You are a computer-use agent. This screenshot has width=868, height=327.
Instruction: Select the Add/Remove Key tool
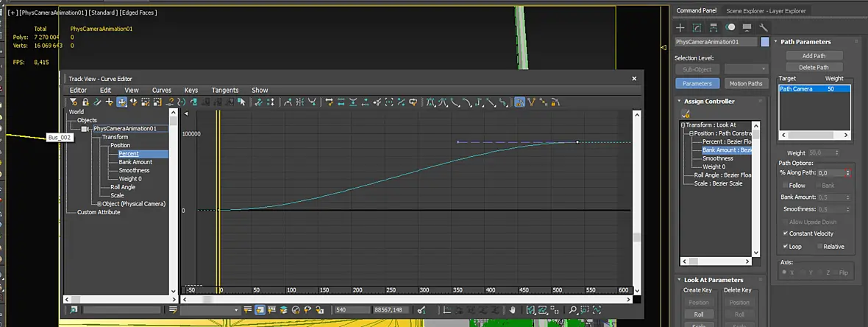click(x=110, y=102)
